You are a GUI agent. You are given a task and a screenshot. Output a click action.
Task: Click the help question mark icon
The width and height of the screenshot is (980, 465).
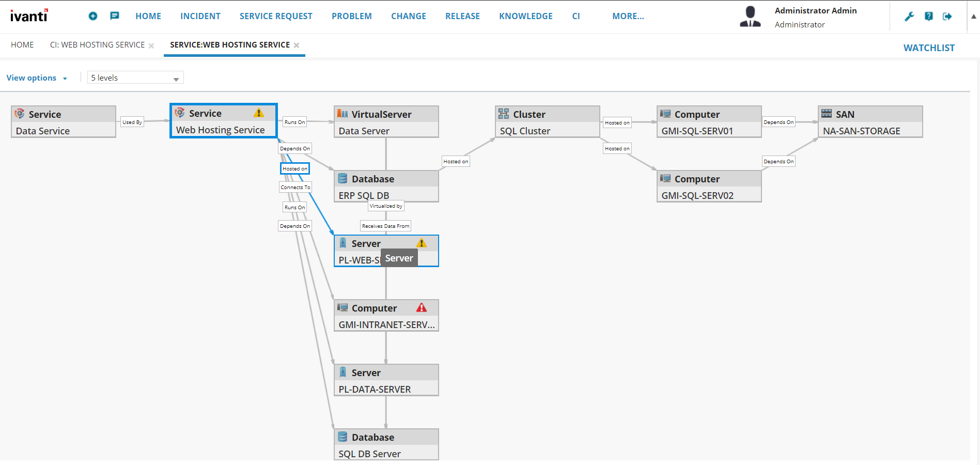coord(929,17)
